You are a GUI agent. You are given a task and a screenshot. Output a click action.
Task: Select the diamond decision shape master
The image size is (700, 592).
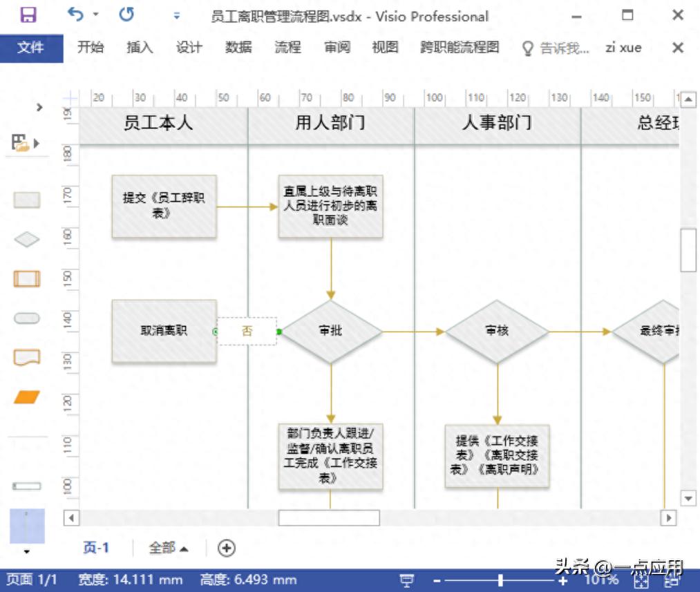click(26, 238)
